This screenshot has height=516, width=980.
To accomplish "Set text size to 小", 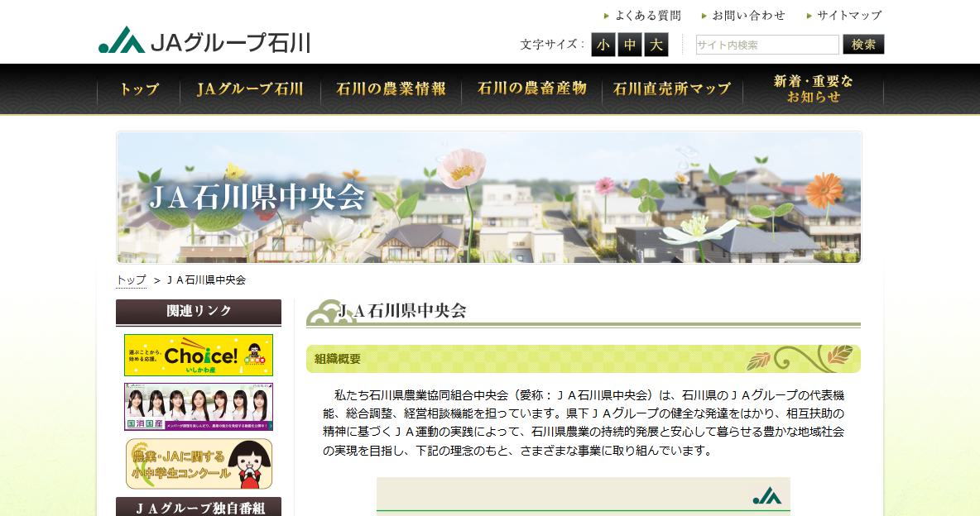I will coord(603,45).
